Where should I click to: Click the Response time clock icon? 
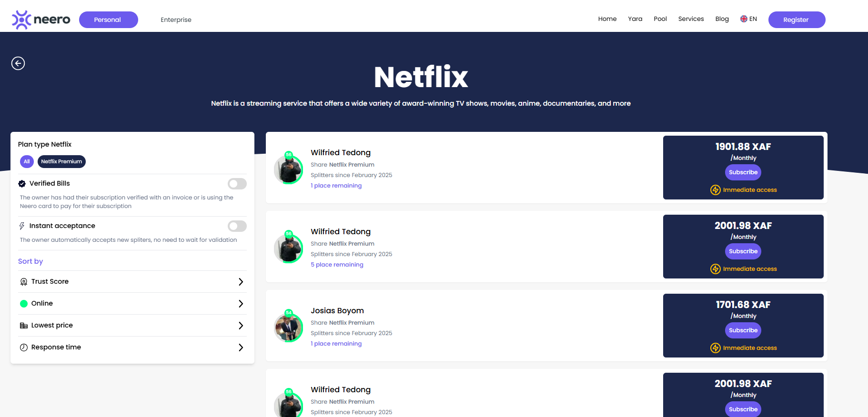point(24,347)
